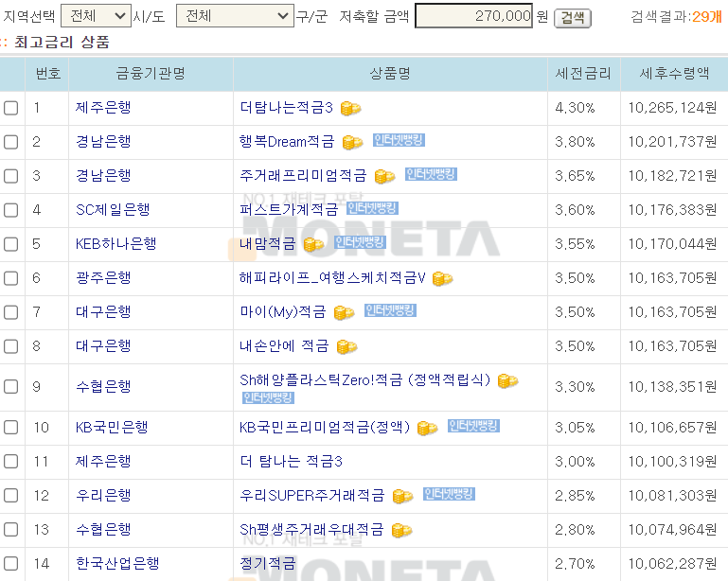The height and width of the screenshot is (581, 728).
Task: Click coin icon beside Sh해양플라스틱Zero!적금
Action: (507, 381)
